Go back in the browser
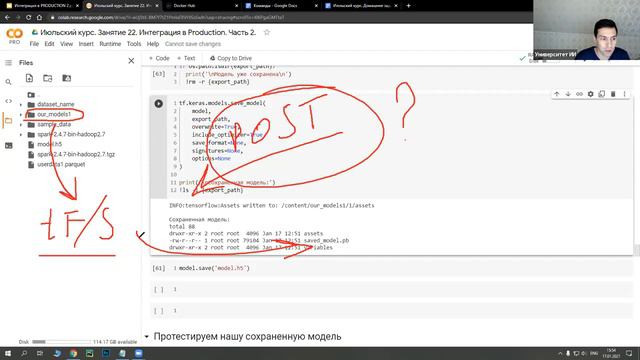Screen dimensions: 640x360 pyautogui.click(x=7, y=18)
